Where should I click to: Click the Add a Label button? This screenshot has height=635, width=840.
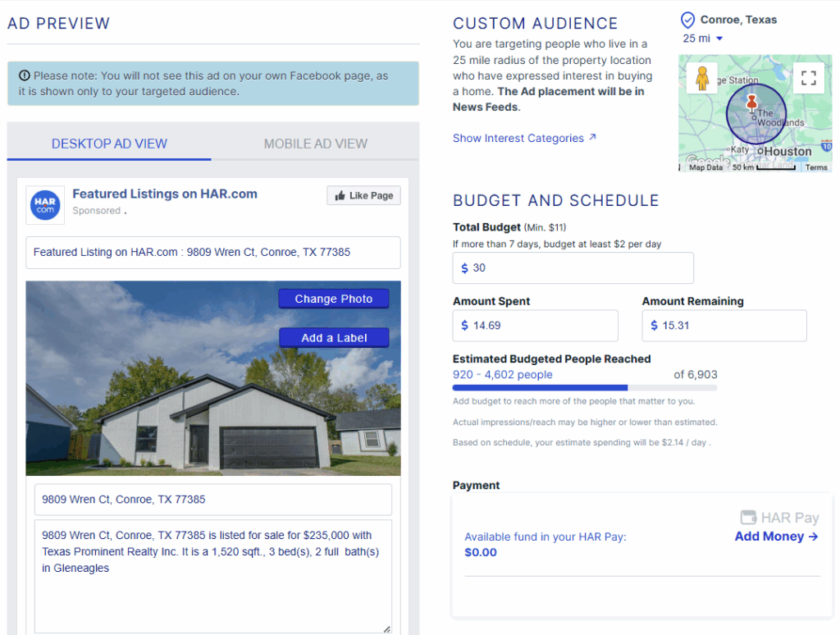point(333,338)
